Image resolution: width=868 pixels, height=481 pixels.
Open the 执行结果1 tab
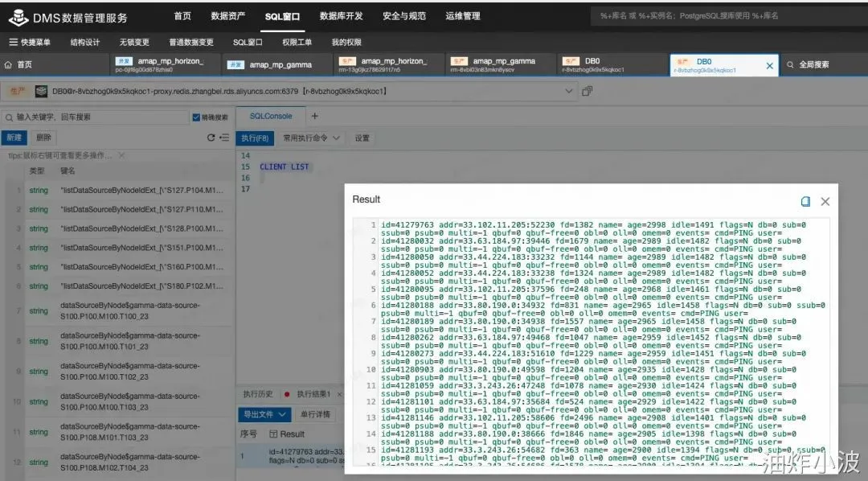coord(313,394)
